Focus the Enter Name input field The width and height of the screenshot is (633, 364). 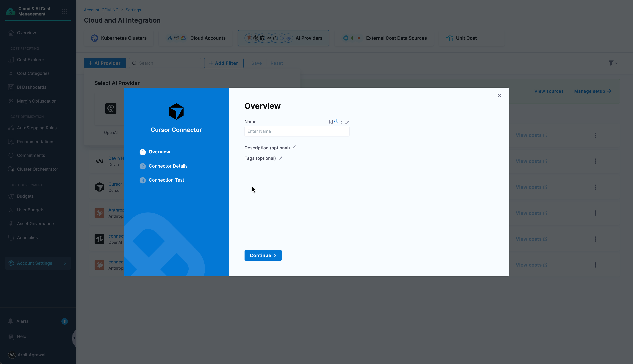[297, 131]
